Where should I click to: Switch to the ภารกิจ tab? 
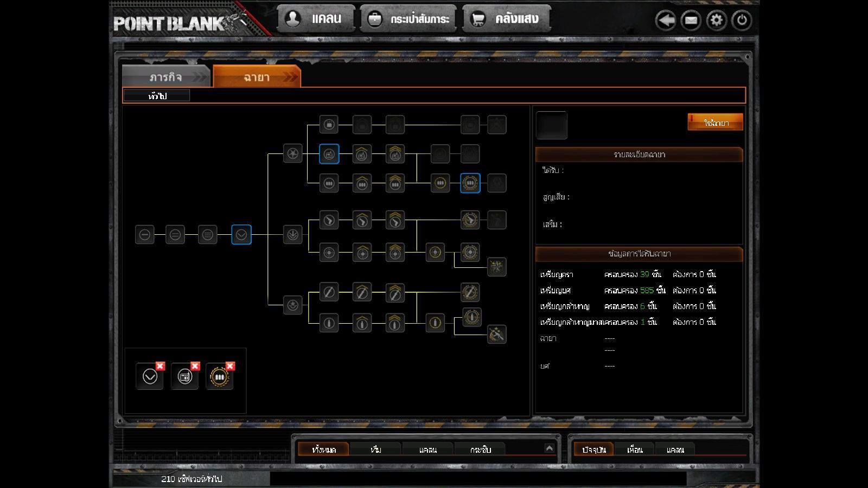167,76
